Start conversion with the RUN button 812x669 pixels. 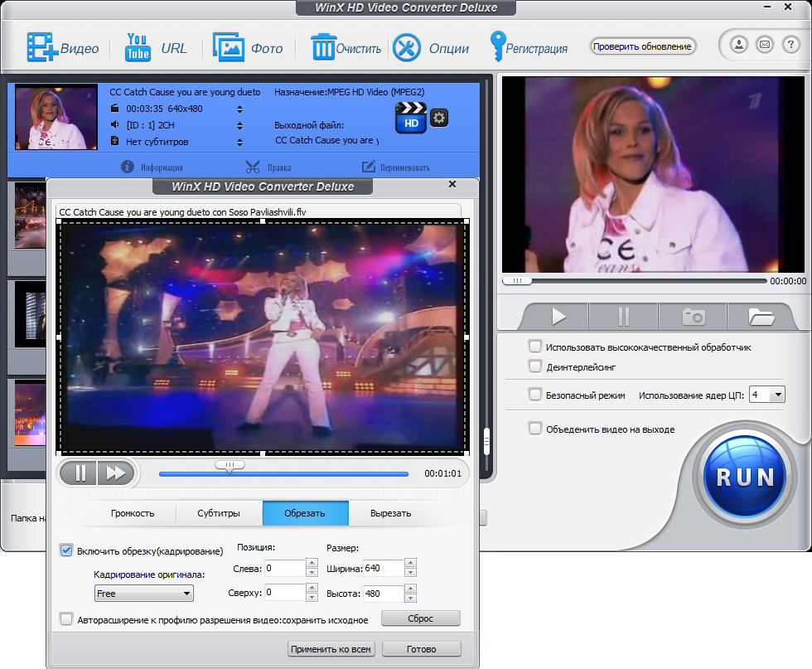coord(745,476)
